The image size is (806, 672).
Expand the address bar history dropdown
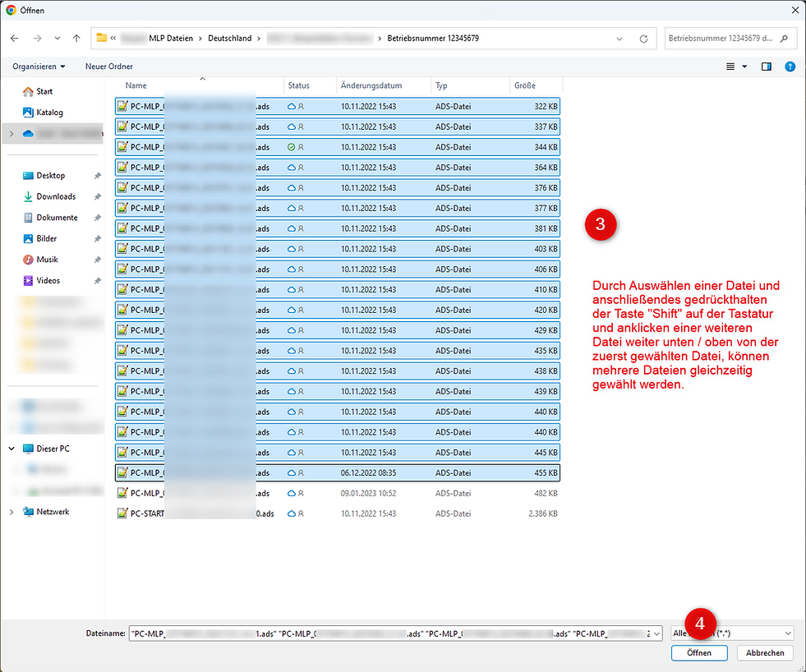tap(619, 39)
